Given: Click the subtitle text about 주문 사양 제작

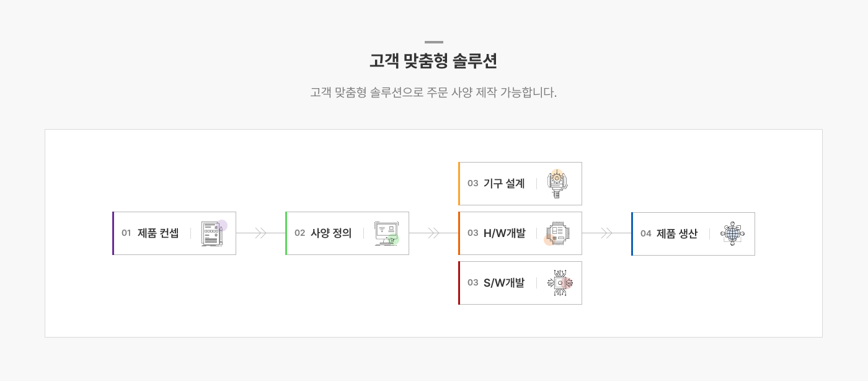Looking at the screenshot, I should pos(433,93).
